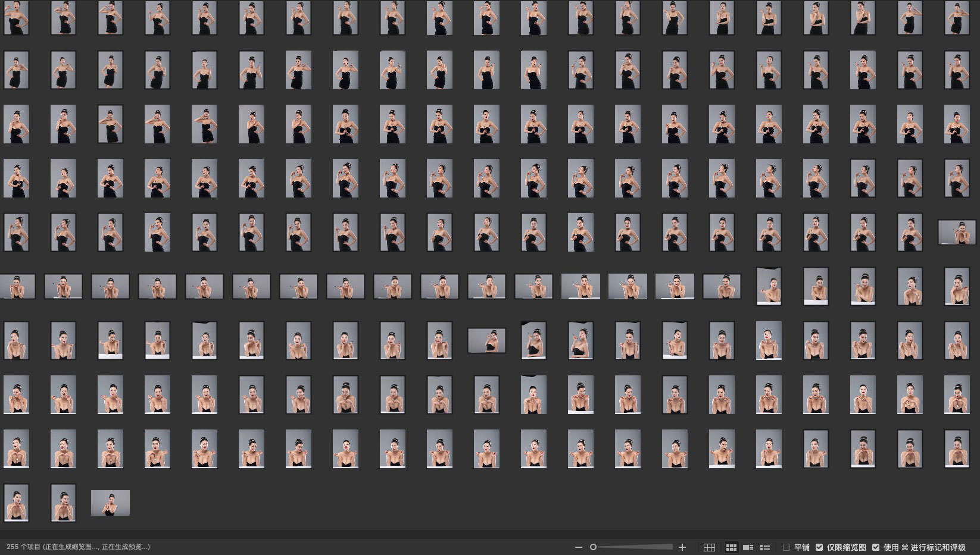980x555 pixels.
Task: Select the first thumbnail in the top row
Action: [x=16, y=17]
